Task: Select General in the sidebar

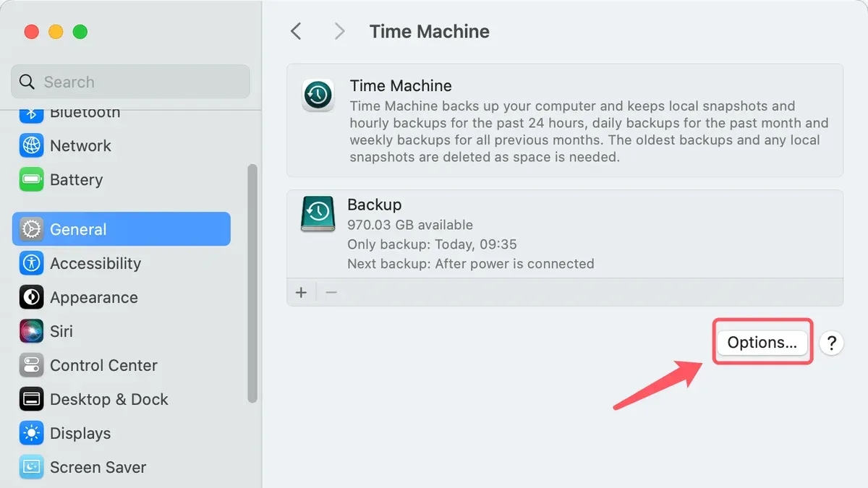Action: click(x=122, y=229)
